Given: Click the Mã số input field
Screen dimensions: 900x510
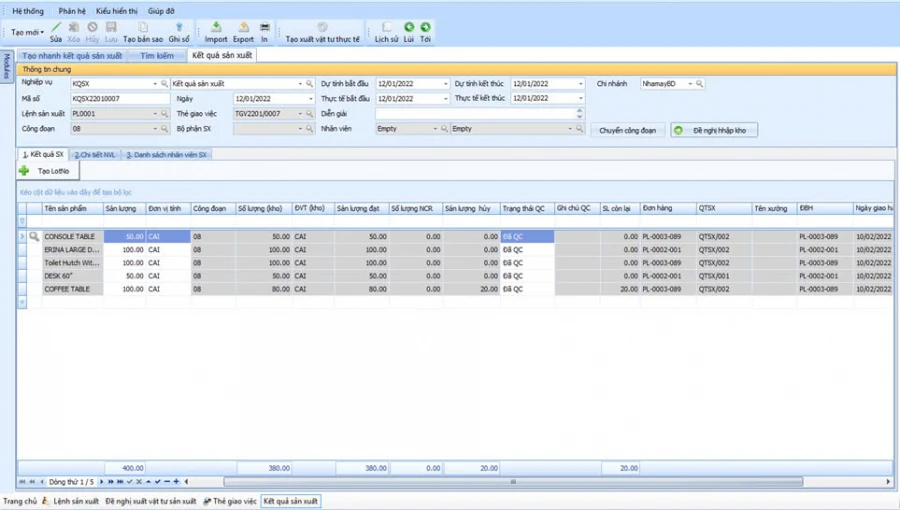Looking at the screenshot, I should (x=121, y=99).
